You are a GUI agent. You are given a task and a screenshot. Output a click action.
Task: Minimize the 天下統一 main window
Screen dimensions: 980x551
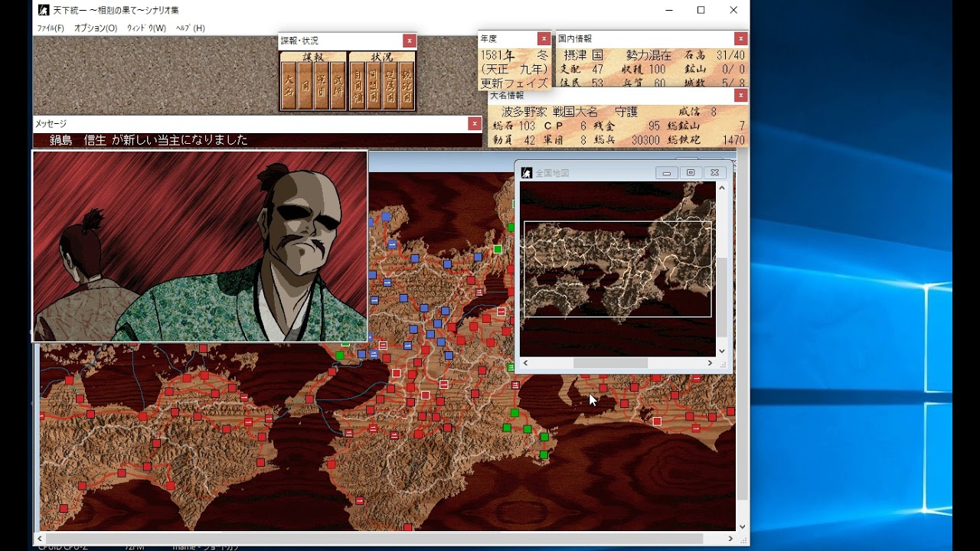tap(669, 10)
